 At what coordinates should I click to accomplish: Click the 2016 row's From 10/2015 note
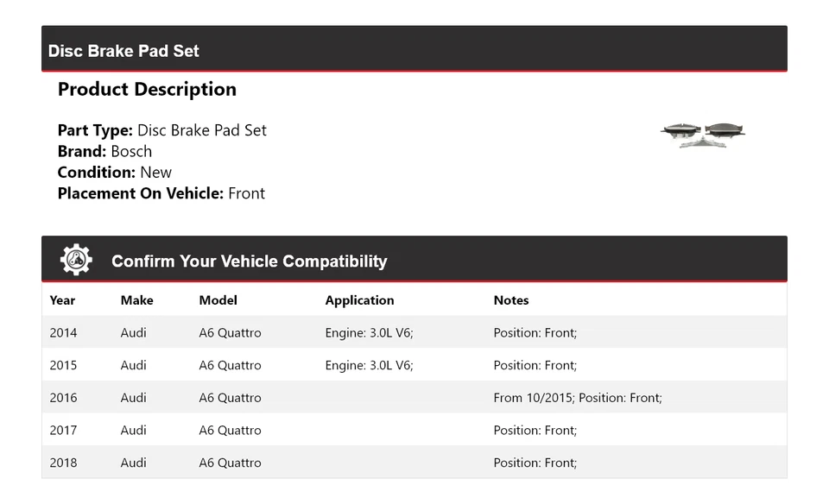point(577,398)
